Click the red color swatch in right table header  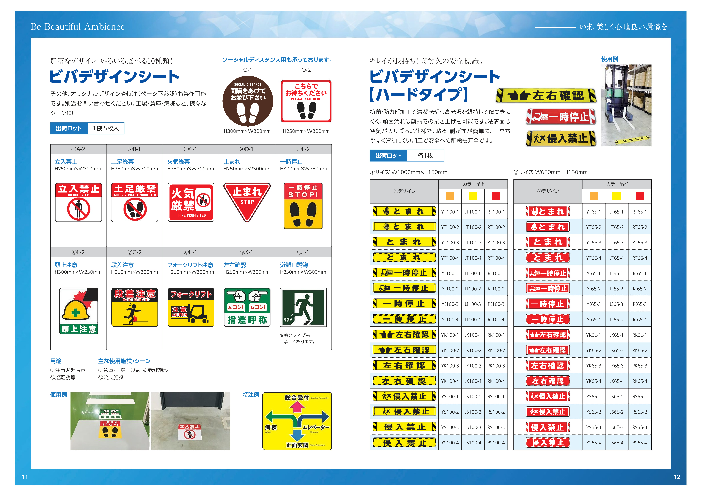[x=642, y=195]
